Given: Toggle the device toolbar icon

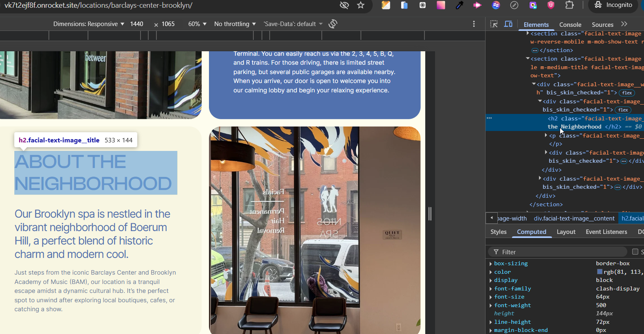Looking at the screenshot, I should coord(508,24).
